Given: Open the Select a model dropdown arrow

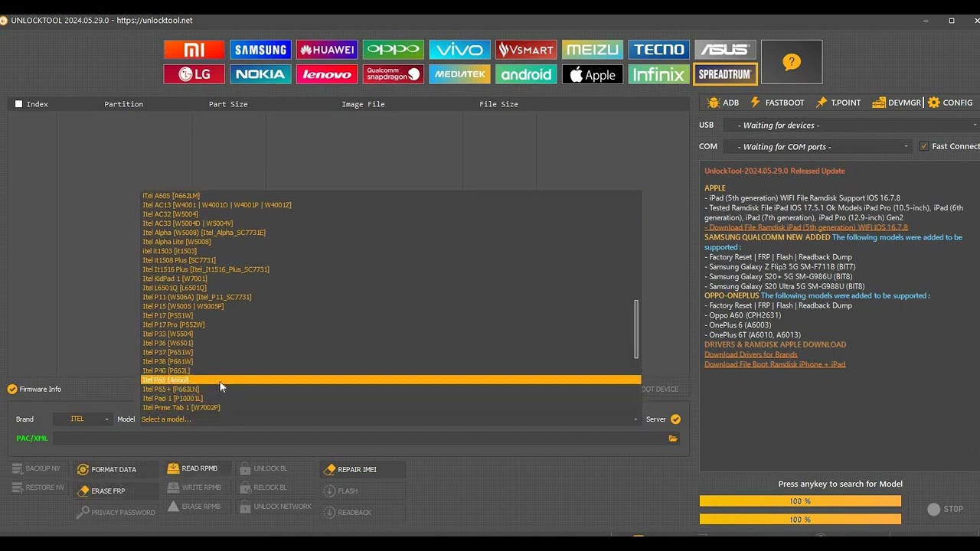Looking at the screenshot, I should pyautogui.click(x=635, y=419).
